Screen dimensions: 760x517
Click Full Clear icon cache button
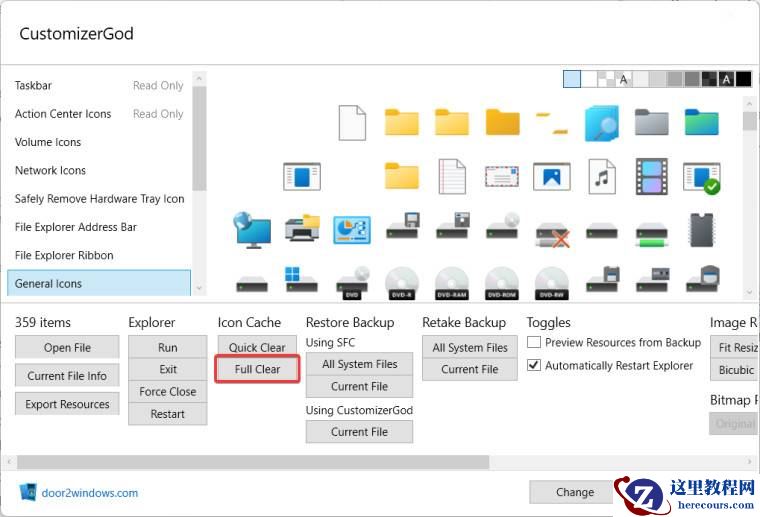(257, 369)
